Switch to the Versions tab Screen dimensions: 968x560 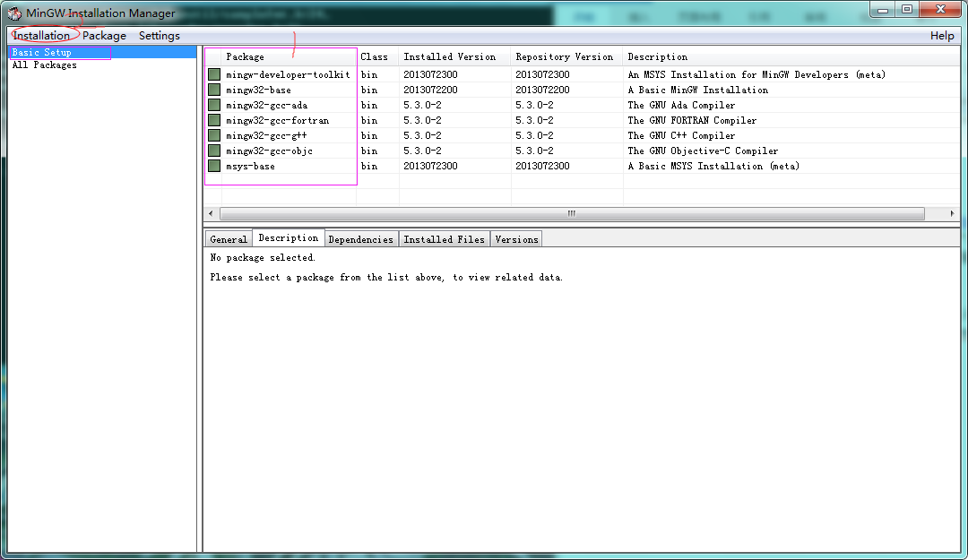(517, 239)
